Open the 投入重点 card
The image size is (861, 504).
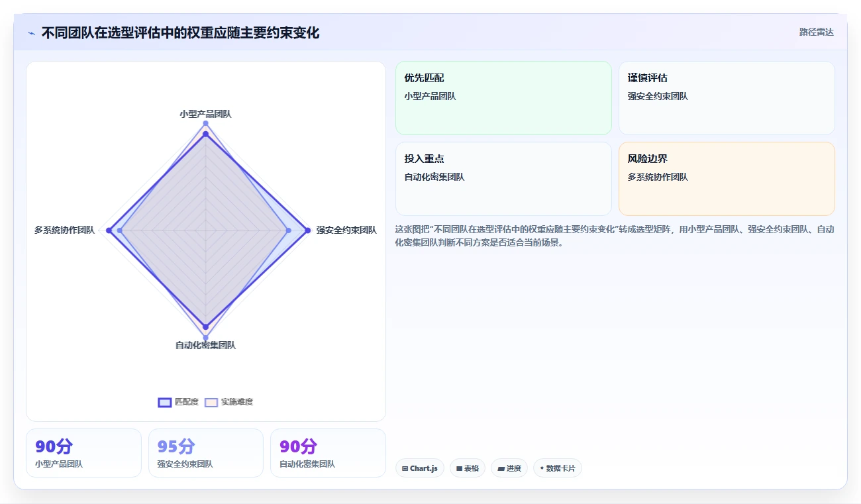pos(503,179)
